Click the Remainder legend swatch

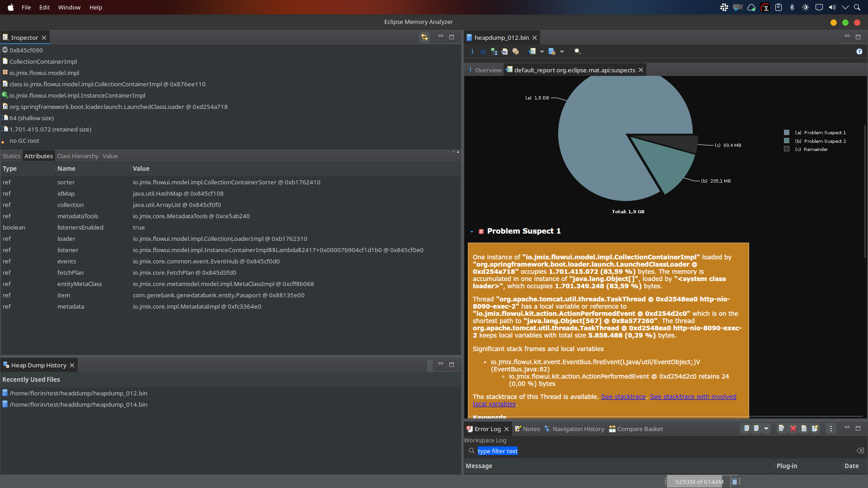(786, 149)
